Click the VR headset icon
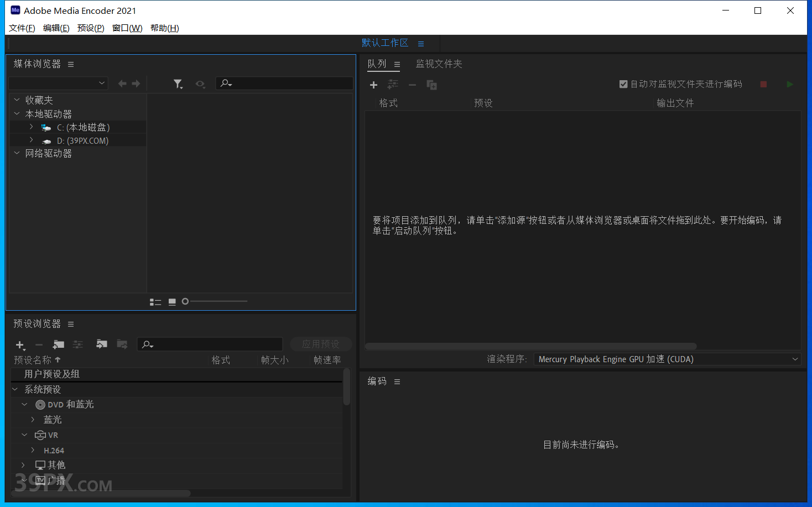This screenshot has height=507, width=812. [x=40, y=435]
